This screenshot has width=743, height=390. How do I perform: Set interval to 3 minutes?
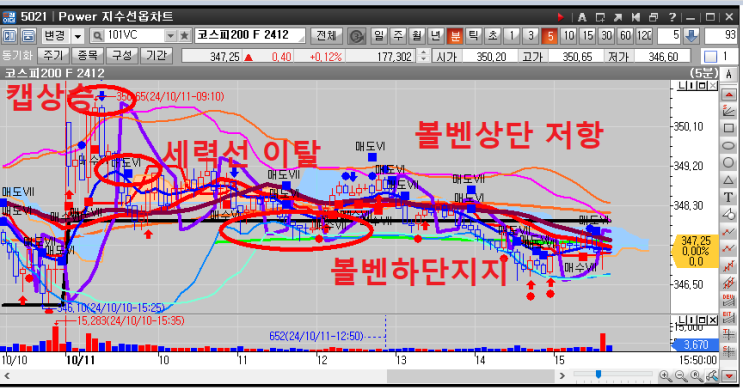(x=531, y=36)
